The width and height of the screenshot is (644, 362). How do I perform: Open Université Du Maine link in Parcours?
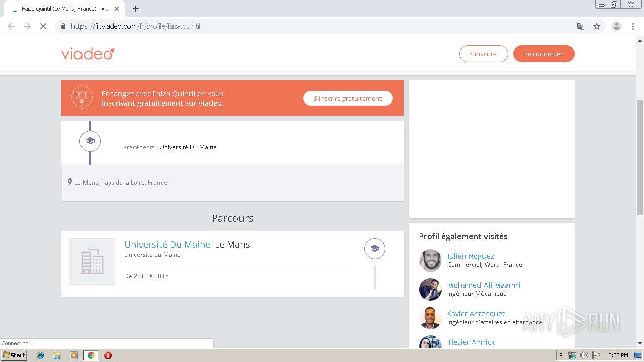coord(167,244)
